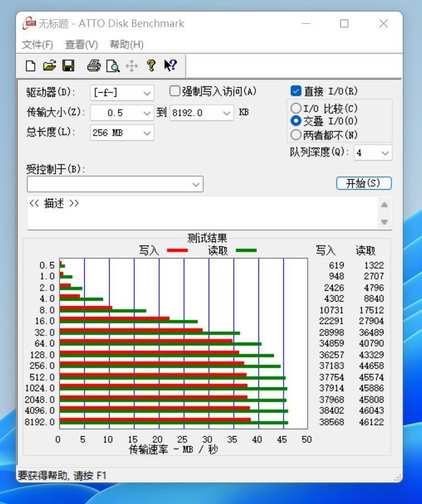Select the 交叠 I/O(O) radio option
The height and width of the screenshot is (504, 422).
[296, 121]
